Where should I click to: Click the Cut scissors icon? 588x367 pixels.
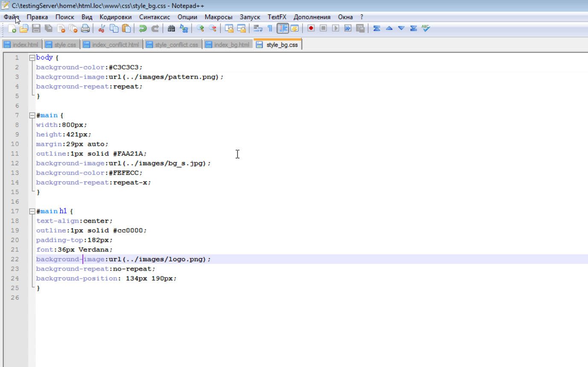tap(102, 29)
